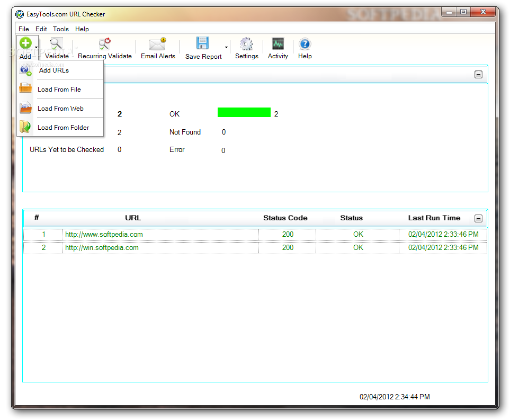Maximize the URL Checker window
This screenshot has height=420, width=510.
click(463, 12)
